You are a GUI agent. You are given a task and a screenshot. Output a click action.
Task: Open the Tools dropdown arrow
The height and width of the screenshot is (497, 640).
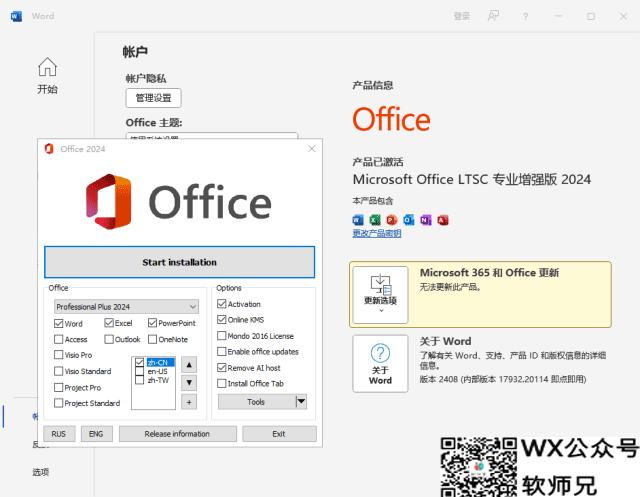coord(301,402)
